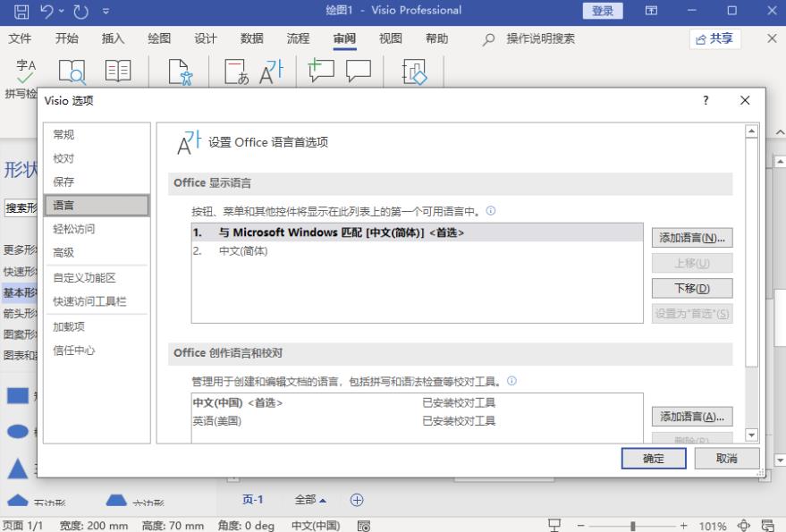Image resolution: width=786 pixels, height=532 pixels.
Task: Click the check diagram ribbon icon
Action: 414,72
